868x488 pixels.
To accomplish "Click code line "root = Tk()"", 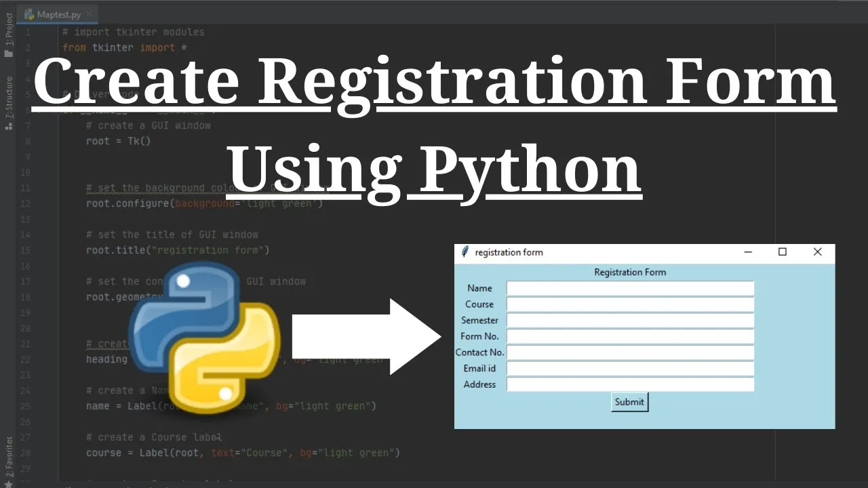I will 118,141.
